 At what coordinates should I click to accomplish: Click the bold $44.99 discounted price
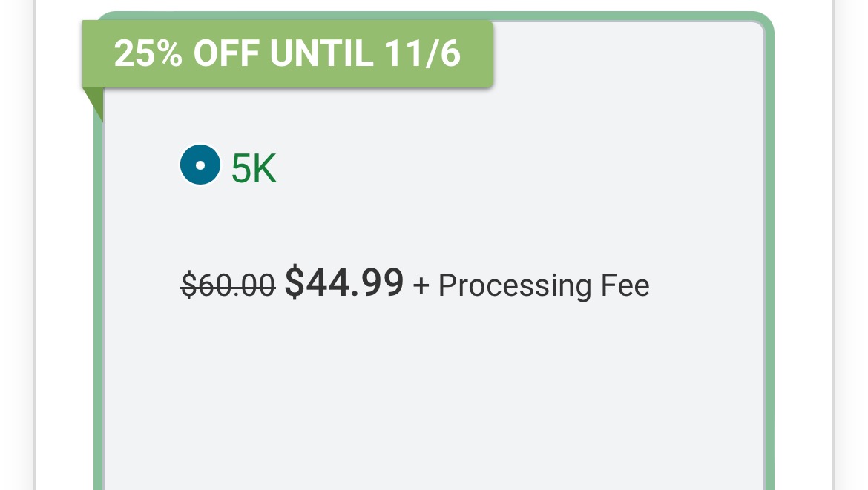tap(344, 283)
